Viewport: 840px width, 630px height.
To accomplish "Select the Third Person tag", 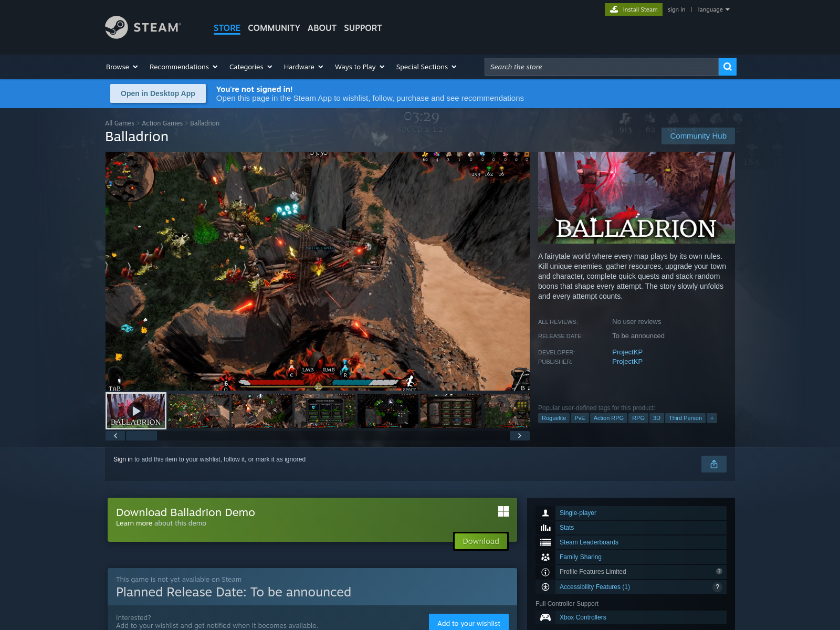I will pos(685,418).
